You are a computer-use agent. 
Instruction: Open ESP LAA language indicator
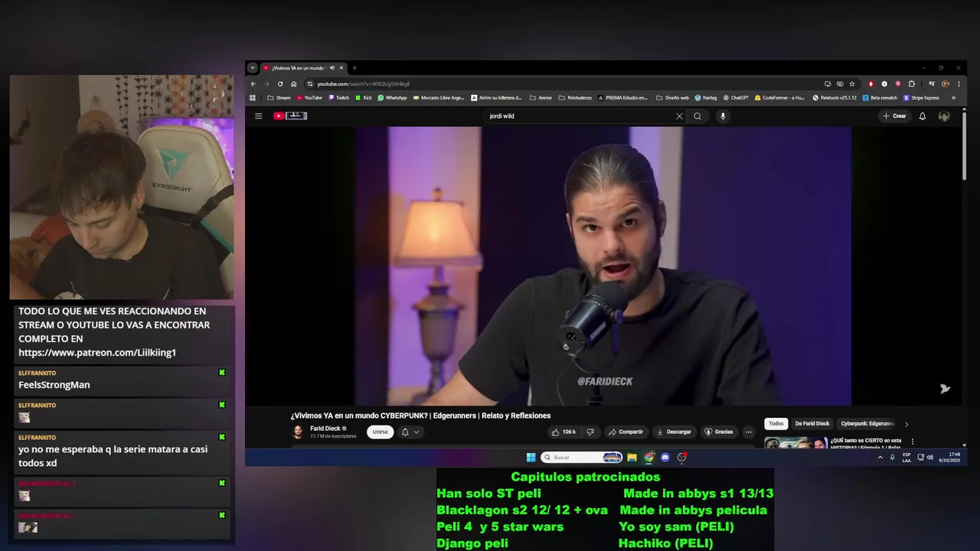[x=906, y=458]
